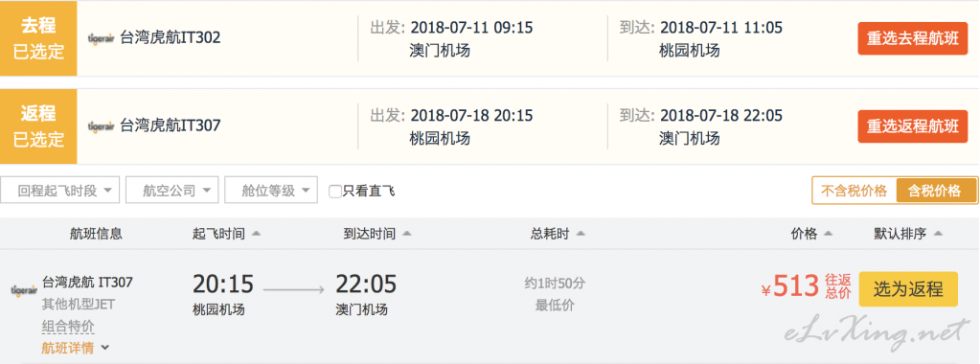Click the 组合特价 link

click(x=68, y=326)
